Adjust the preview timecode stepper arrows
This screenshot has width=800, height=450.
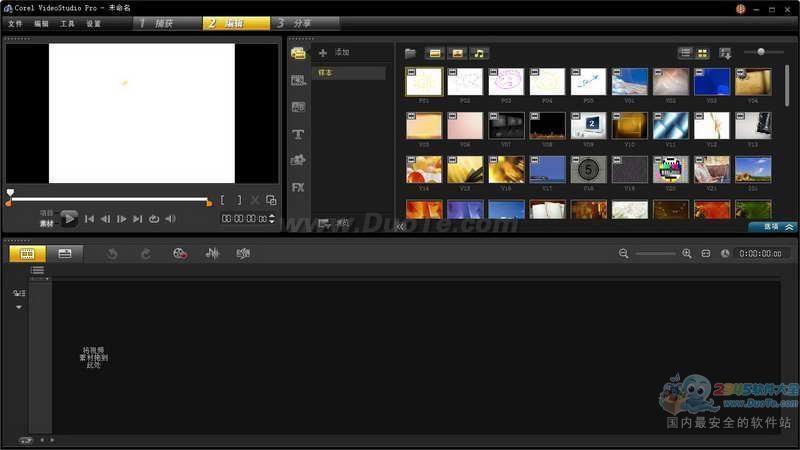[x=271, y=218]
